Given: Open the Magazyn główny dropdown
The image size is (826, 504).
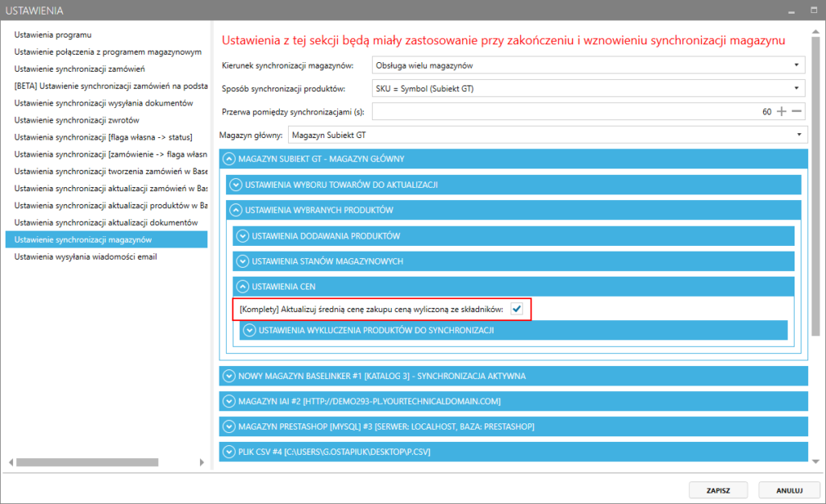Looking at the screenshot, I should point(548,135).
